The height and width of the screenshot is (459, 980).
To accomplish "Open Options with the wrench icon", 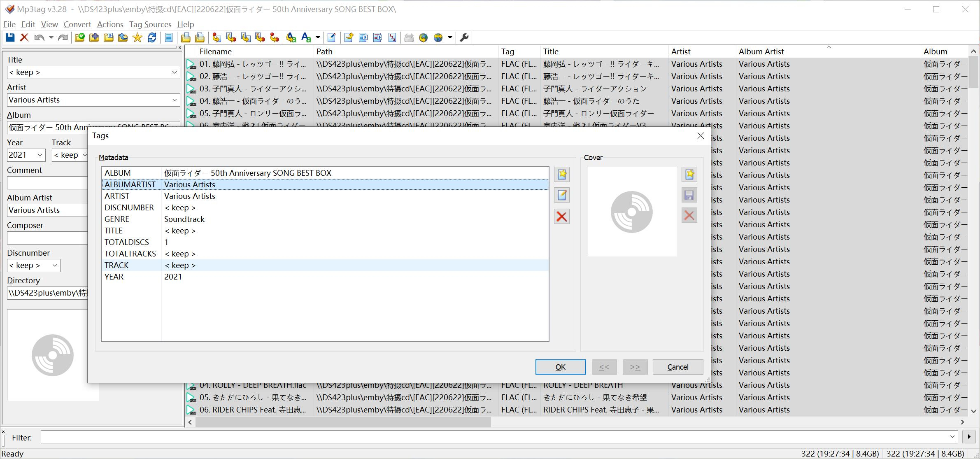I will [x=464, y=38].
